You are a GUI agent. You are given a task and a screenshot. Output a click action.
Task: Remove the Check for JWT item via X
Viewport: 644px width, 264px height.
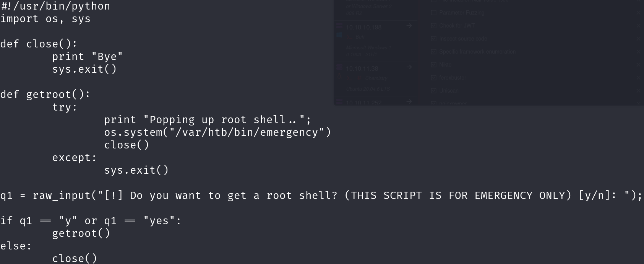639,26
